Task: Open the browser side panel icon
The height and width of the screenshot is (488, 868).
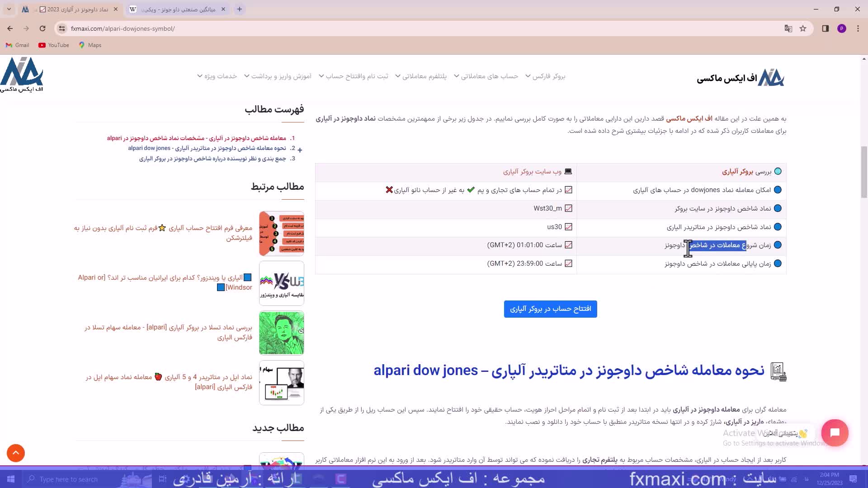Action: (825, 28)
